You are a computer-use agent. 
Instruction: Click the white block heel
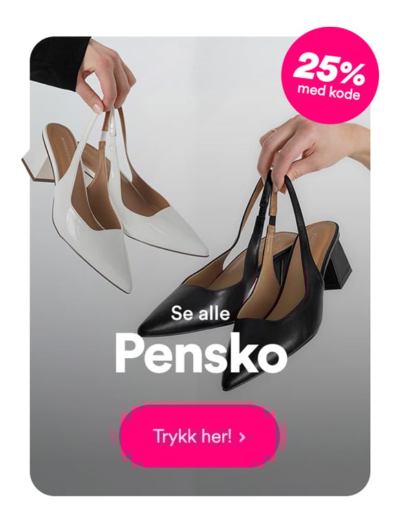pos(37,165)
